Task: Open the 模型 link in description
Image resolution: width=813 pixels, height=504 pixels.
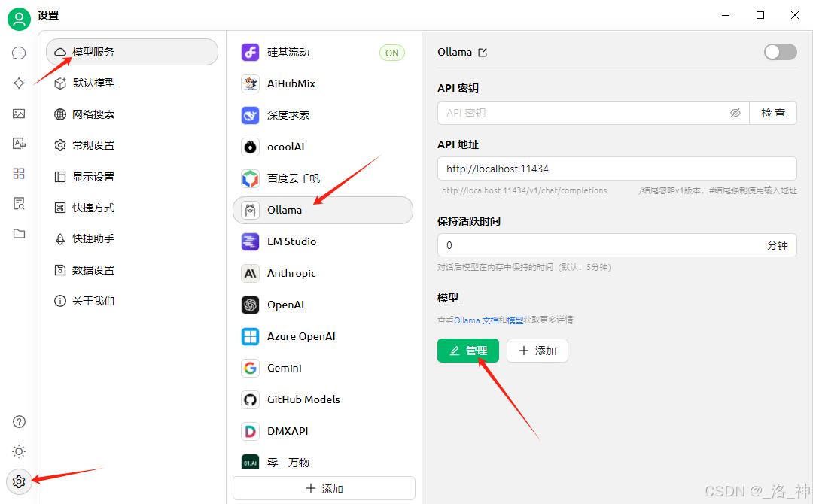Action: click(x=515, y=320)
